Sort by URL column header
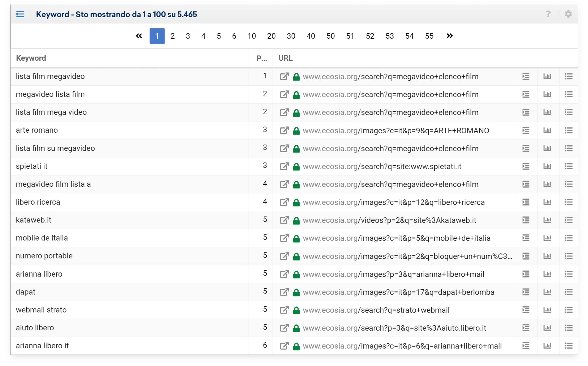The height and width of the screenshot is (366, 588). pyautogui.click(x=286, y=58)
